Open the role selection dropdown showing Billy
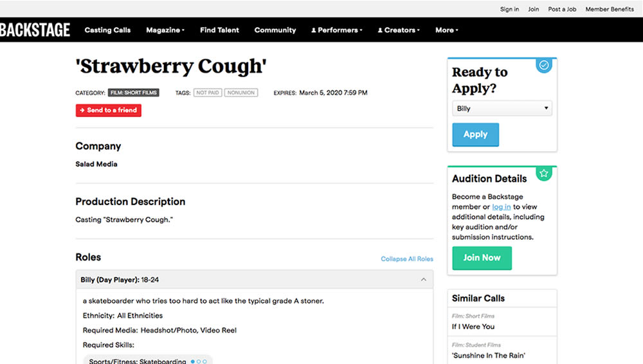The width and height of the screenshot is (643, 364). pyautogui.click(x=502, y=109)
